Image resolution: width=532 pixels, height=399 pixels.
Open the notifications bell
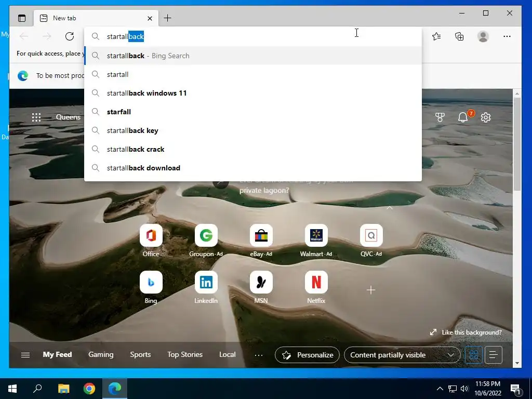point(463,117)
